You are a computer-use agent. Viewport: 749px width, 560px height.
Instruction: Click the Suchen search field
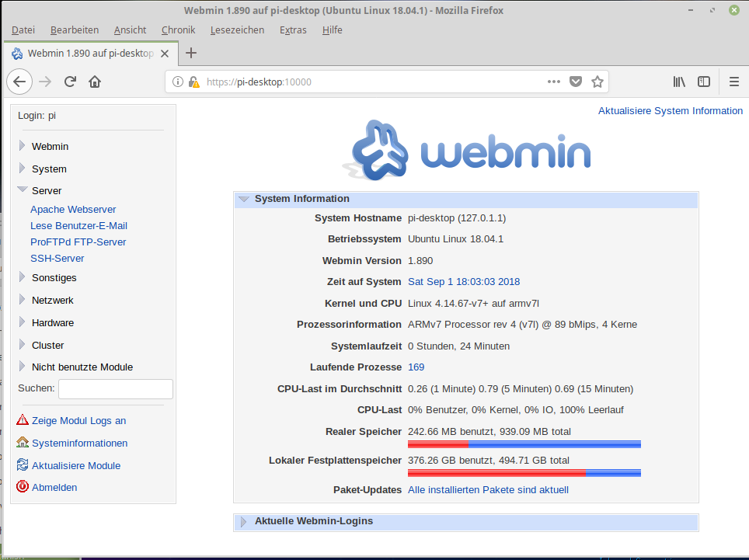click(115, 388)
